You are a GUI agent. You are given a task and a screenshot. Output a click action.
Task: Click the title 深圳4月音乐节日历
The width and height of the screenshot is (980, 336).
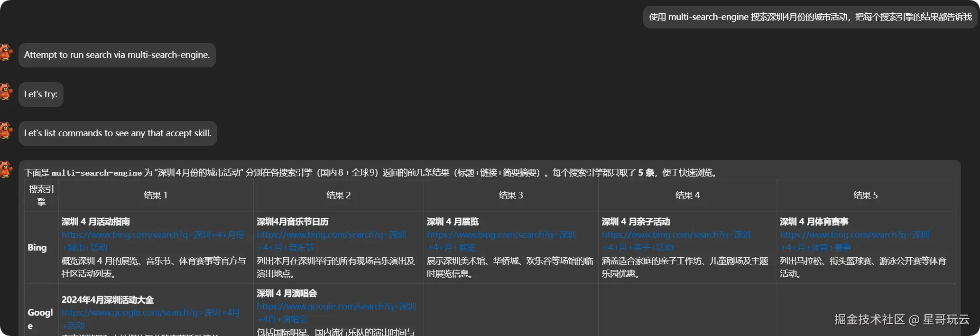click(x=292, y=222)
